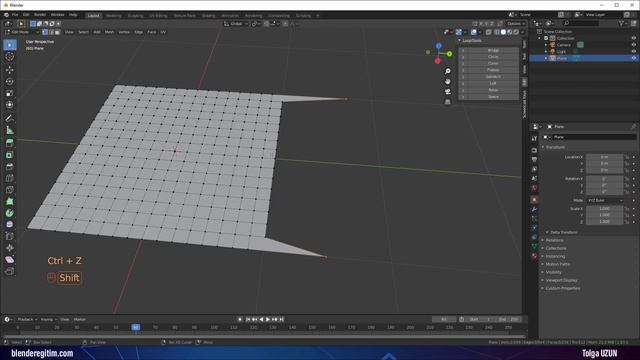
Task: Switch to the UV Editing workspace tab
Action: point(158,16)
